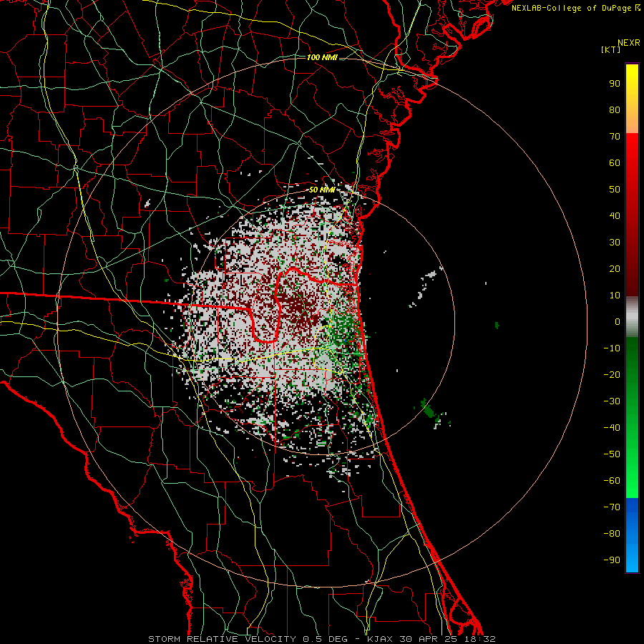Click the 0 knot scale label
The image size is (644, 644).
pyautogui.click(x=618, y=322)
